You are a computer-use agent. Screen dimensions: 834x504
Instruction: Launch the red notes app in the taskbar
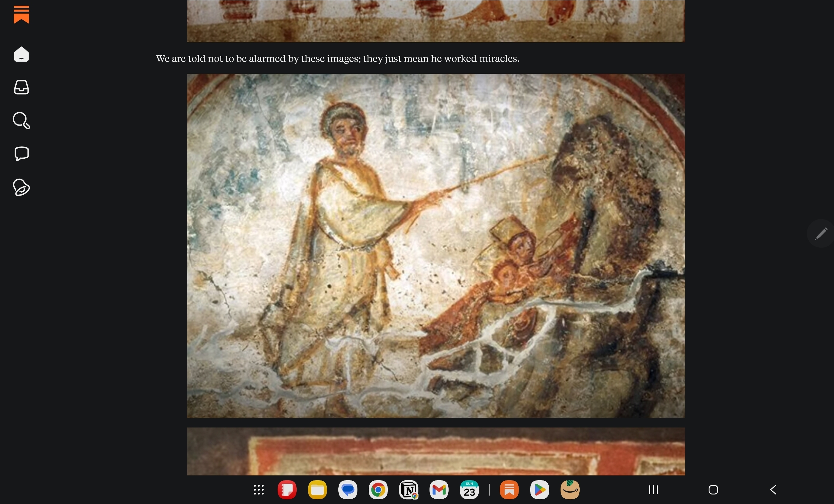coord(287,489)
